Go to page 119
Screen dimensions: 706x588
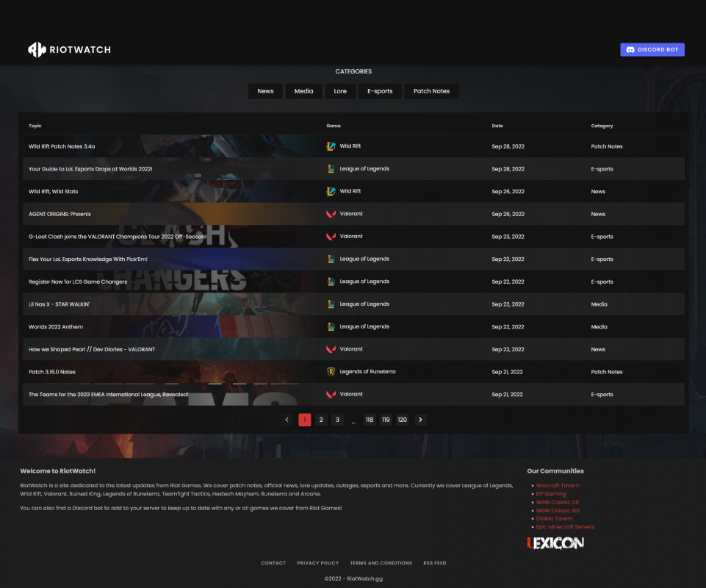[386, 420]
